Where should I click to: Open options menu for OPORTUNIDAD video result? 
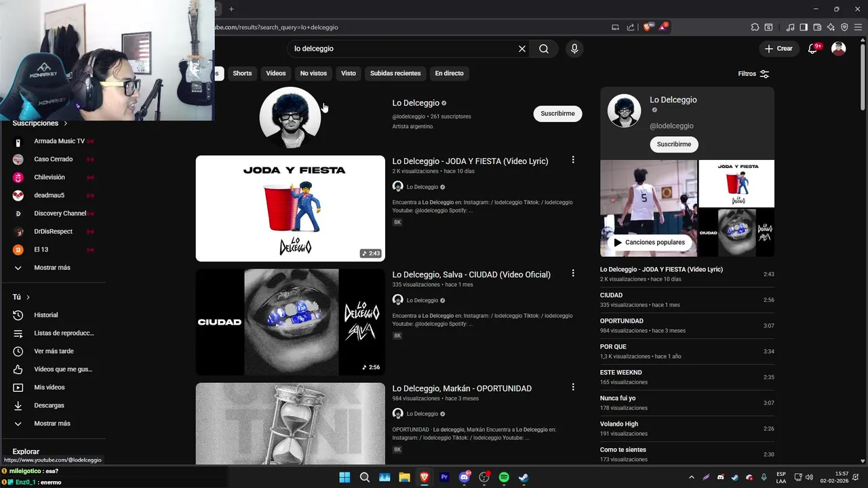(573, 387)
